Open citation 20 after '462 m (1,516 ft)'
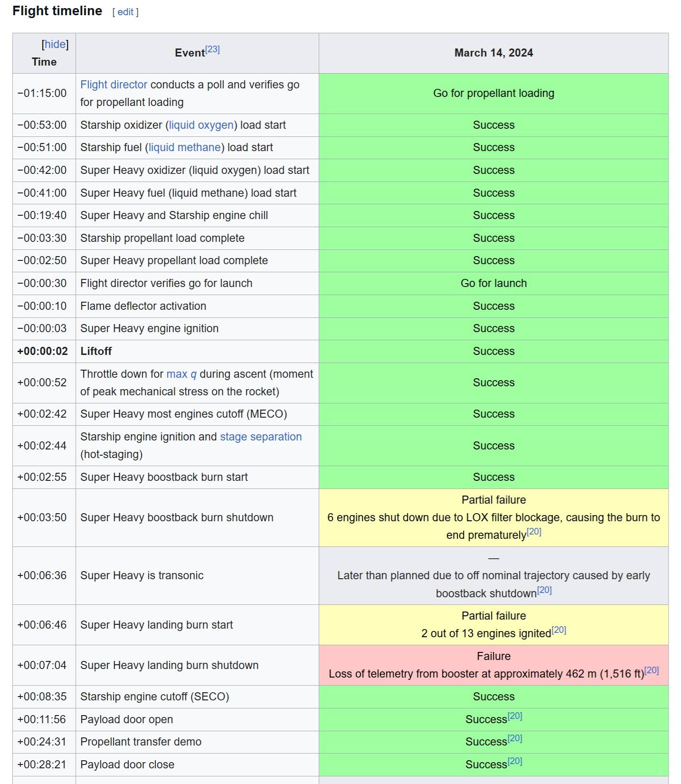Viewport: 681px width, 784px height. coord(652,670)
